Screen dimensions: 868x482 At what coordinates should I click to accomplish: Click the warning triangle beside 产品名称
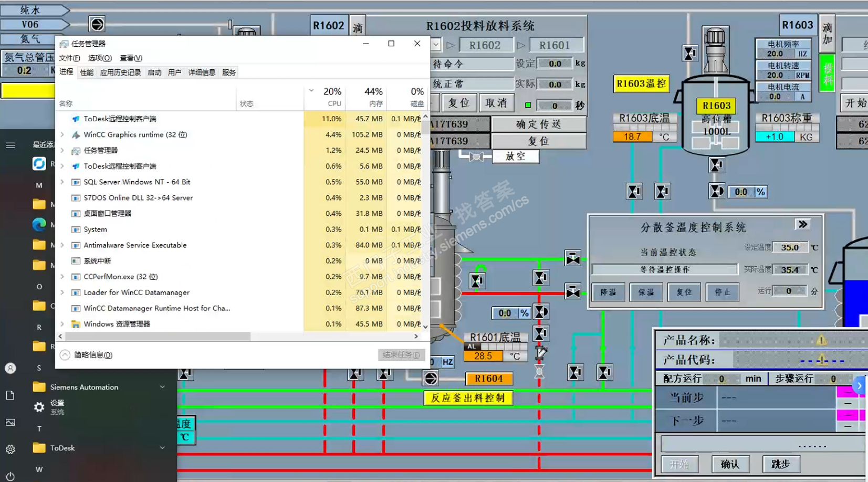click(x=821, y=340)
